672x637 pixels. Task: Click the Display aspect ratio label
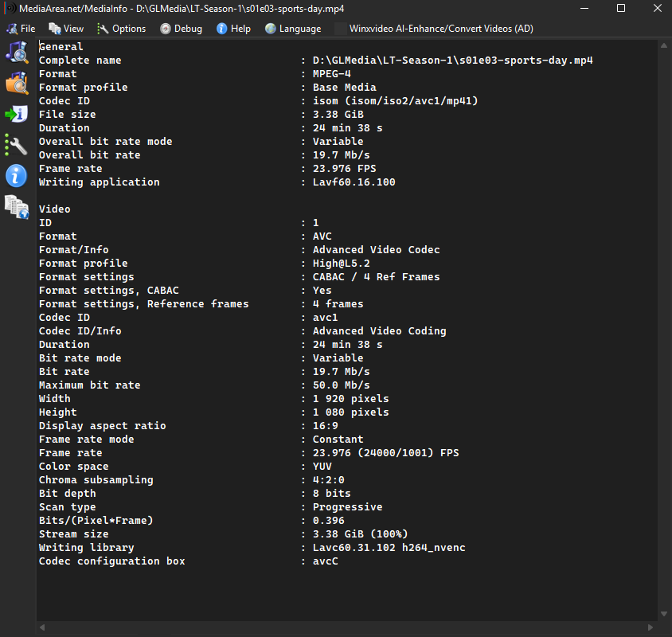tap(103, 426)
